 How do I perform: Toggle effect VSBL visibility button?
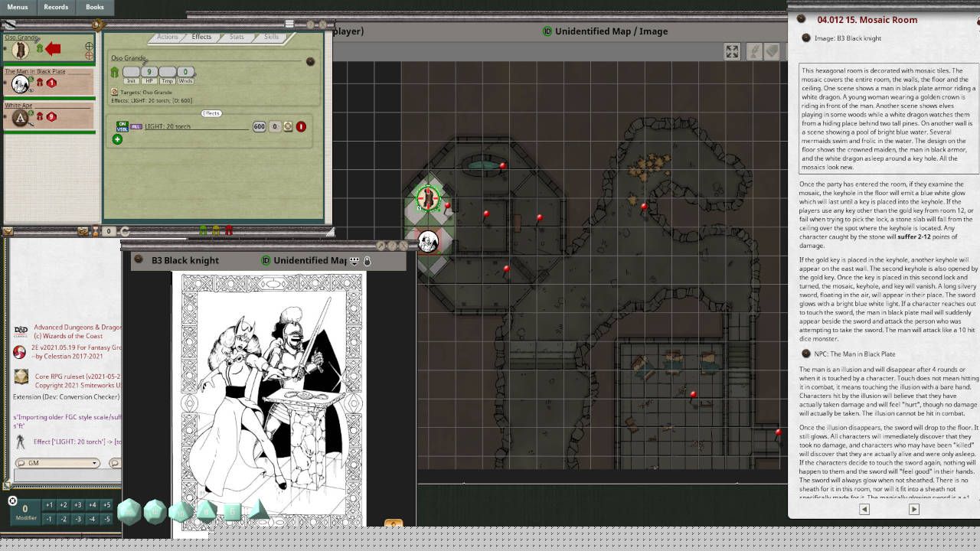(122, 129)
